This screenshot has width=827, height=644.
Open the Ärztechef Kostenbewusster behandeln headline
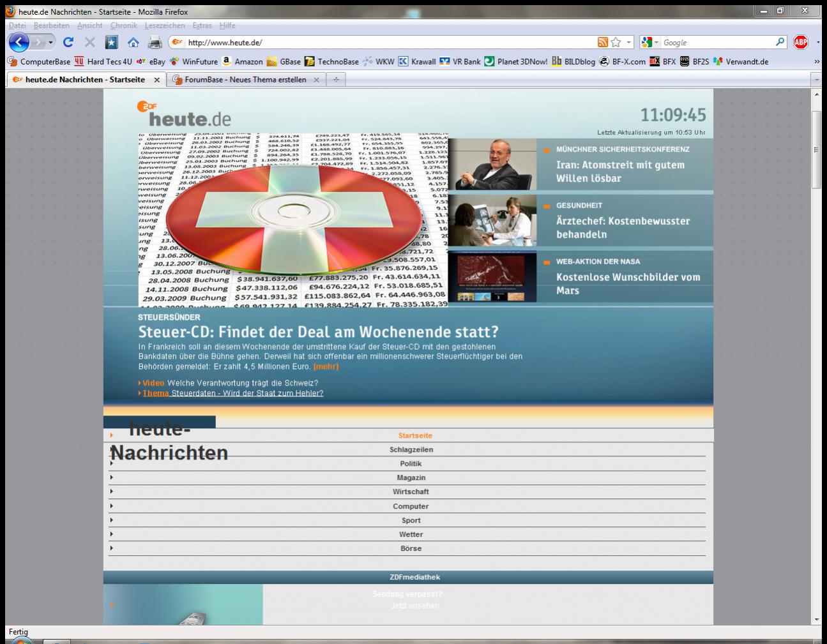click(x=623, y=228)
